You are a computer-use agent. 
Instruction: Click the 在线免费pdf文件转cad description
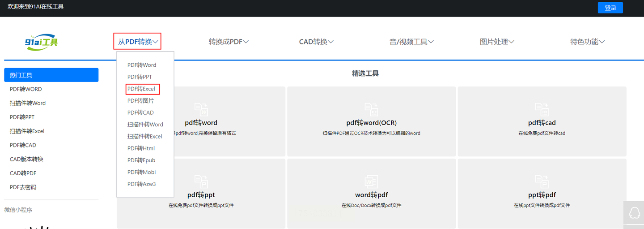[x=542, y=133]
